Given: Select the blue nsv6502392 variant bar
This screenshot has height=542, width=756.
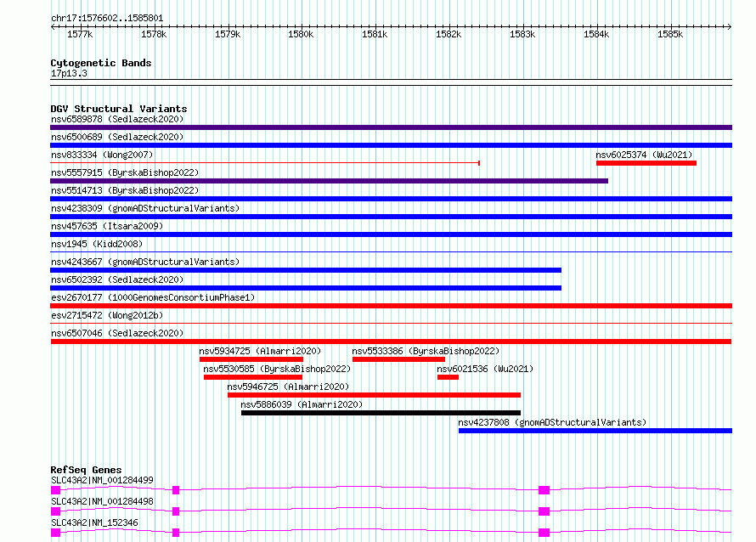Looking at the screenshot, I should point(306,288).
